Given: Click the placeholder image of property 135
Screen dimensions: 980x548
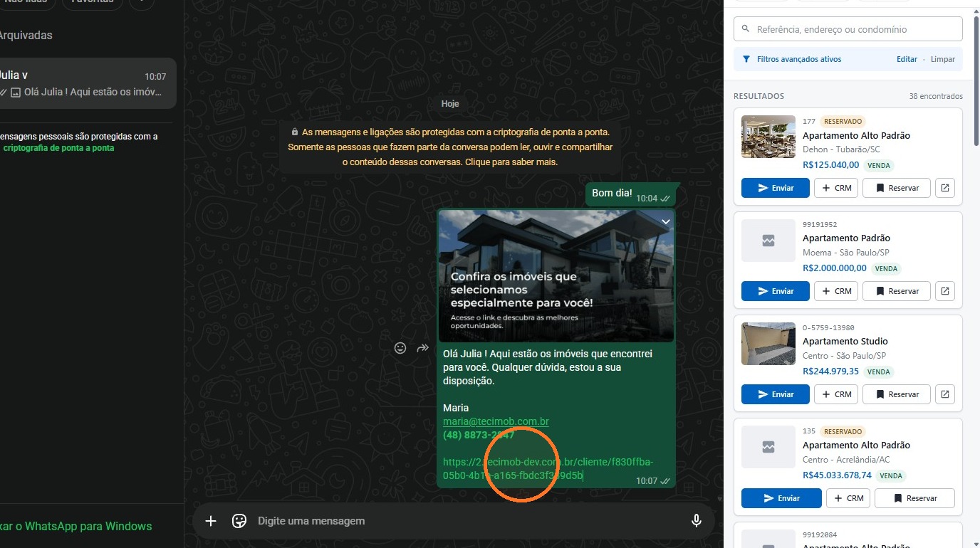Looking at the screenshot, I should pos(768,447).
